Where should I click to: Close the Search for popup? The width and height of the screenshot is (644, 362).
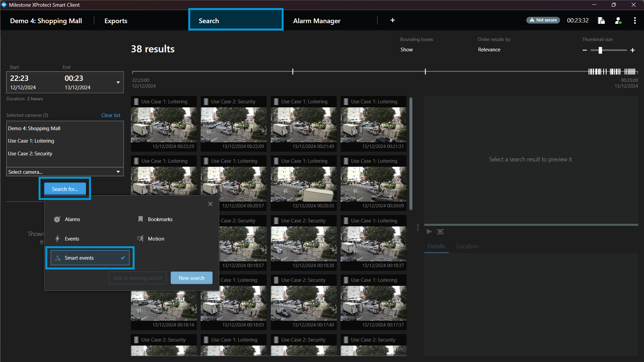click(x=210, y=204)
